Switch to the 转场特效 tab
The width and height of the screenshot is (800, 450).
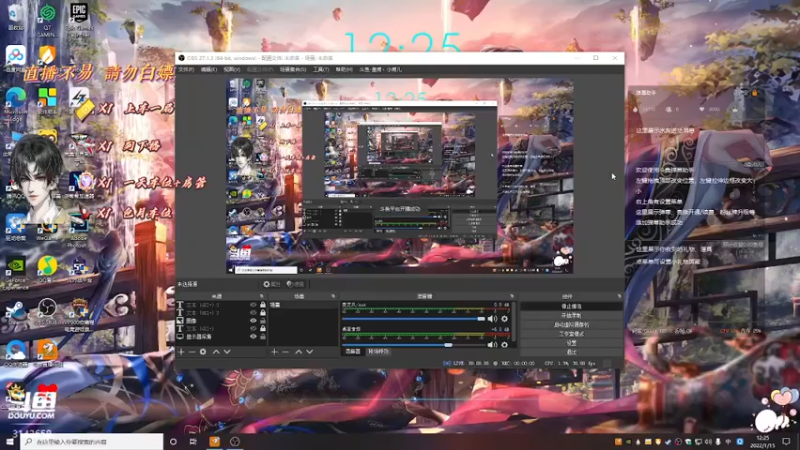coord(378,352)
